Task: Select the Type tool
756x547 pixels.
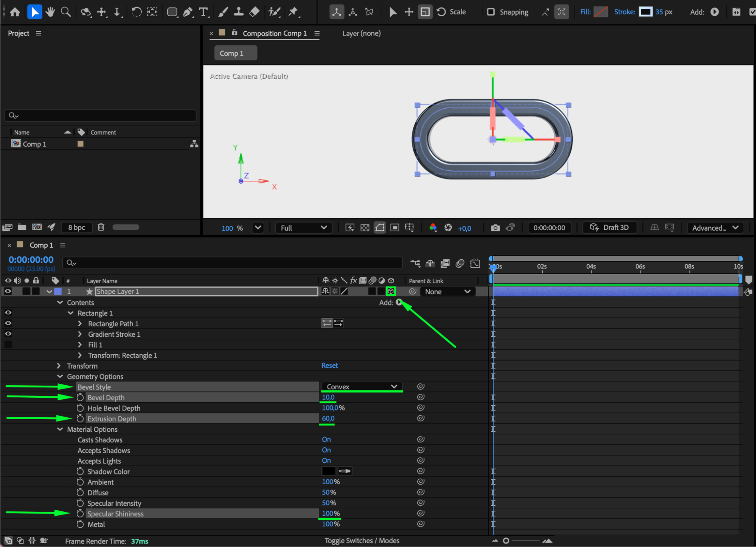Action: 203,12
